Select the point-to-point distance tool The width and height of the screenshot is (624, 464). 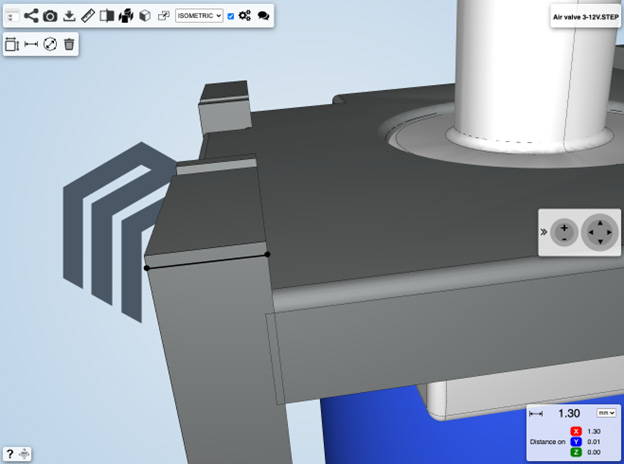click(31, 44)
